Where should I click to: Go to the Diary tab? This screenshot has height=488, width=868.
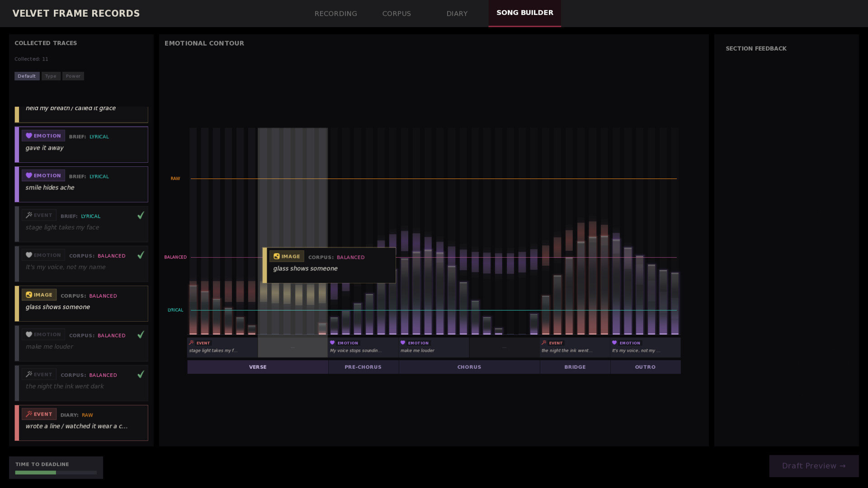pos(457,14)
